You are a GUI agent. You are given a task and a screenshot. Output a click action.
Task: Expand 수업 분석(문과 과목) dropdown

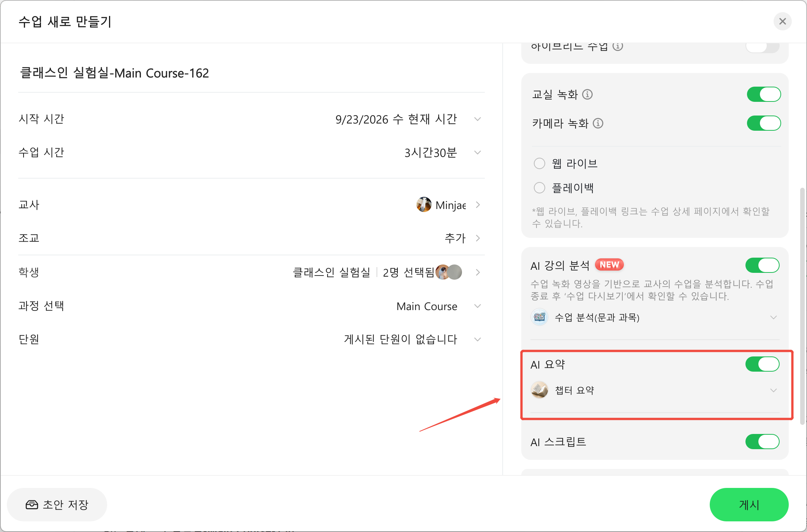click(773, 317)
